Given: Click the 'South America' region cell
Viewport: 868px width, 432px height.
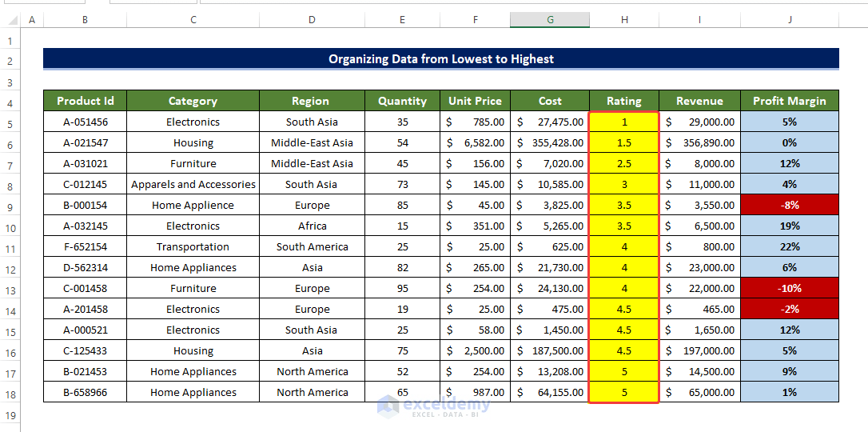Looking at the screenshot, I should click(x=313, y=246).
